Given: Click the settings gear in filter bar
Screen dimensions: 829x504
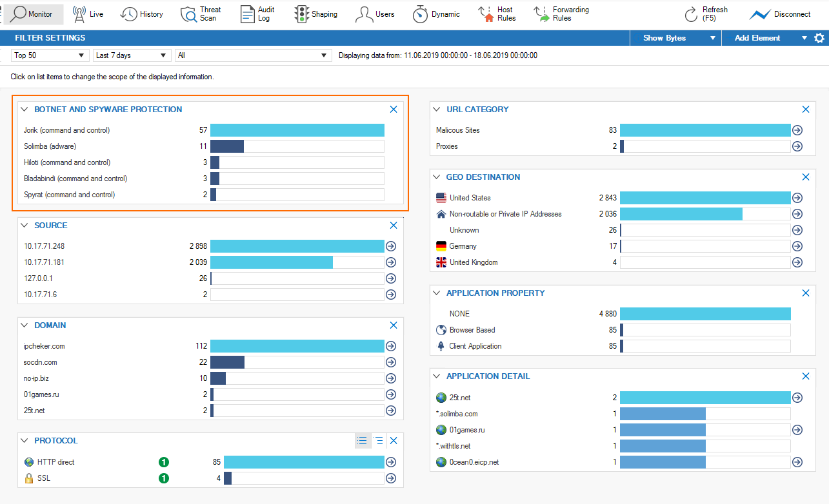Looking at the screenshot, I should point(819,38).
